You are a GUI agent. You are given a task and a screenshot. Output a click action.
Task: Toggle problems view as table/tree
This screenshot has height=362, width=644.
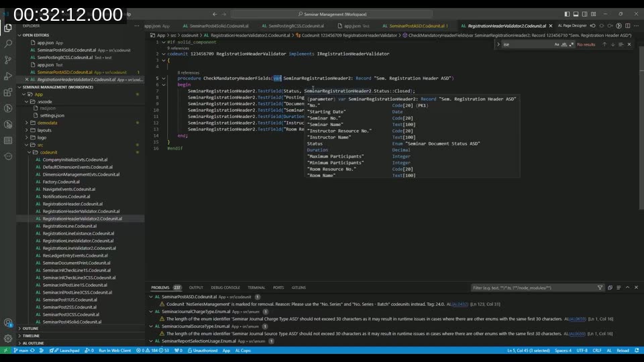click(x=619, y=288)
